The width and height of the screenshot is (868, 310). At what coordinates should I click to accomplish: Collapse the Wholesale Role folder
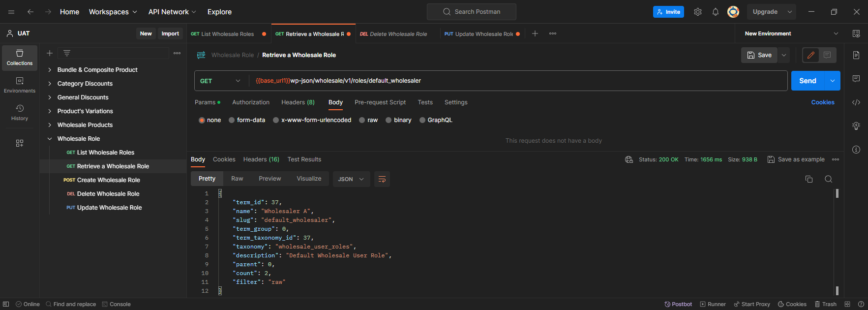click(50, 139)
